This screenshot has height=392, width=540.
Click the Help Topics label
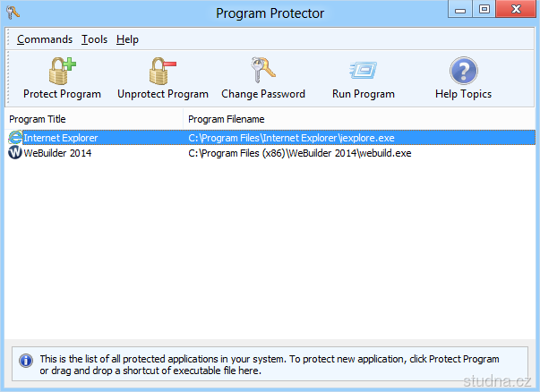(x=463, y=94)
